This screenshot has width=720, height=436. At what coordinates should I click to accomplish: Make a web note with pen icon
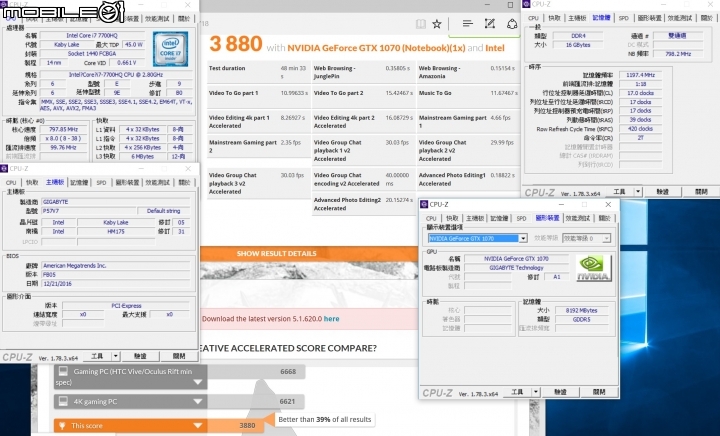coord(489,23)
